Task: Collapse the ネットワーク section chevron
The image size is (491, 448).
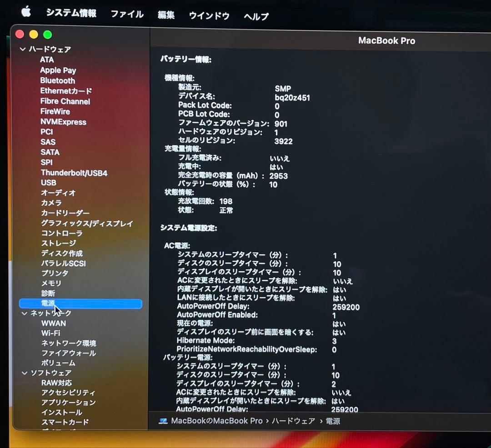Action: (25, 313)
